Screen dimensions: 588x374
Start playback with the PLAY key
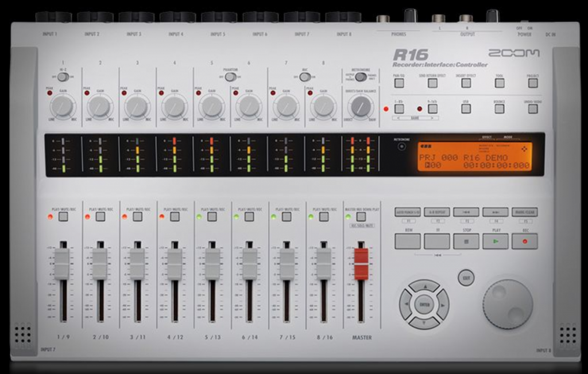[496, 241]
